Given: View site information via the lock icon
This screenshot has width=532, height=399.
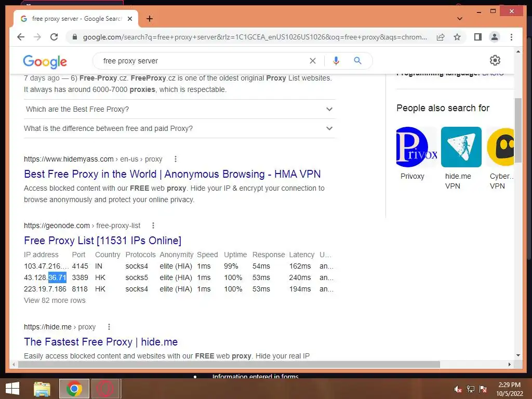Looking at the screenshot, I should (x=75, y=37).
